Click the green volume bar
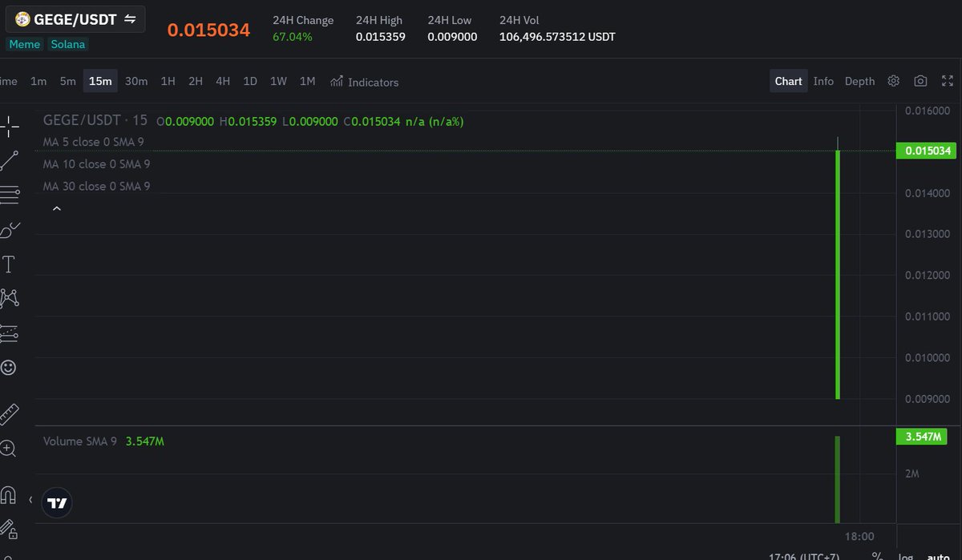 click(x=838, y=480)
